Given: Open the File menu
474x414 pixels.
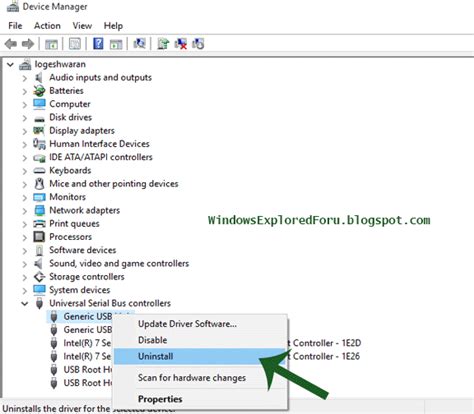Looking at the screenshot, I should (15, 26).
